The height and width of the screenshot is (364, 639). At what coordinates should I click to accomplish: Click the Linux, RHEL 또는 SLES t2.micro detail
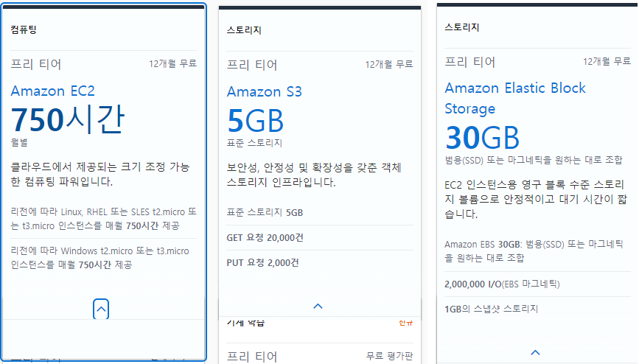coord(103,219)
